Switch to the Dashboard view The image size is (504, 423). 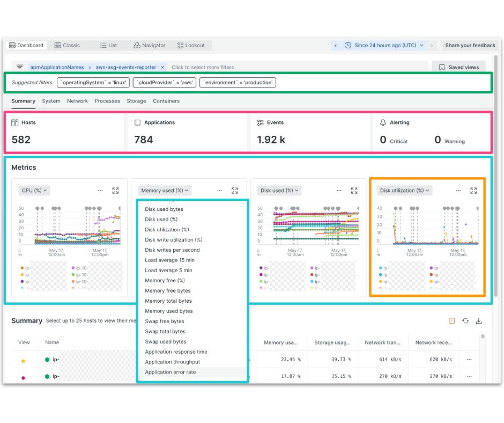[26, 46]
